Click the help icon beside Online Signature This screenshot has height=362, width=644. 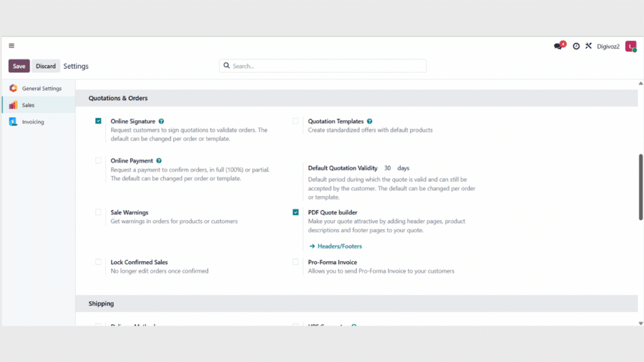[x=162, y=121]
